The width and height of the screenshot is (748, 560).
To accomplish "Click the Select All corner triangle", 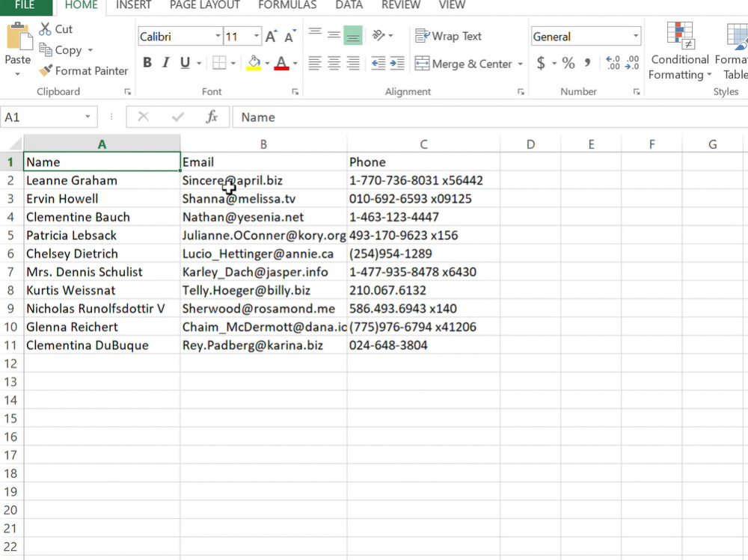I will 15,144.
